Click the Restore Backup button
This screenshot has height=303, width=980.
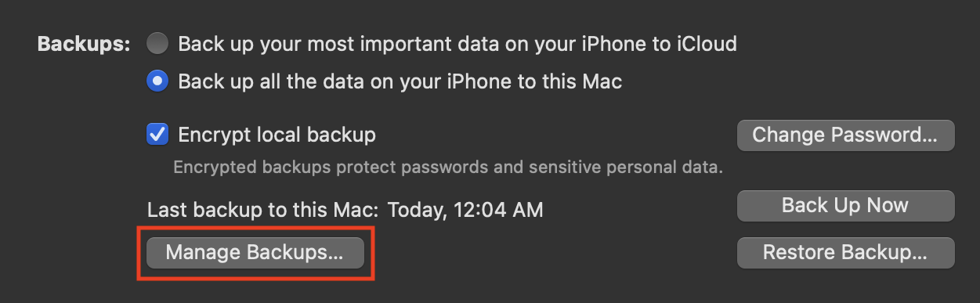point(845,253)
